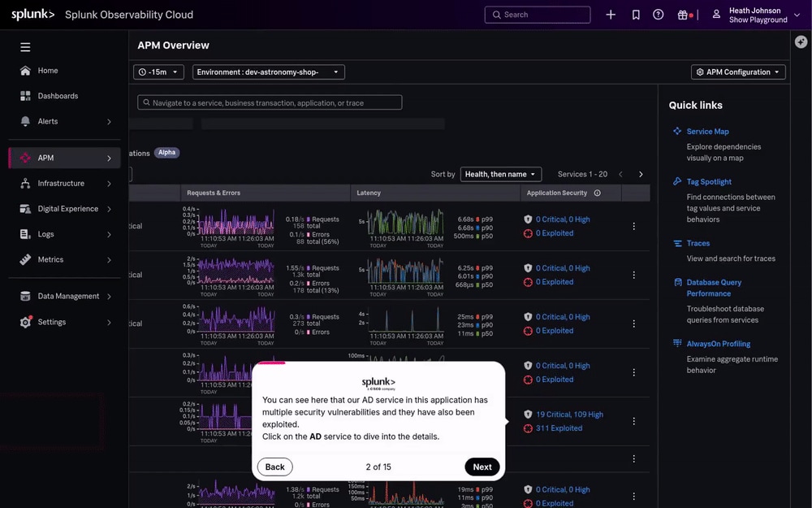
Task: Open the Data Management icon
Action: (x=25, y=296)
